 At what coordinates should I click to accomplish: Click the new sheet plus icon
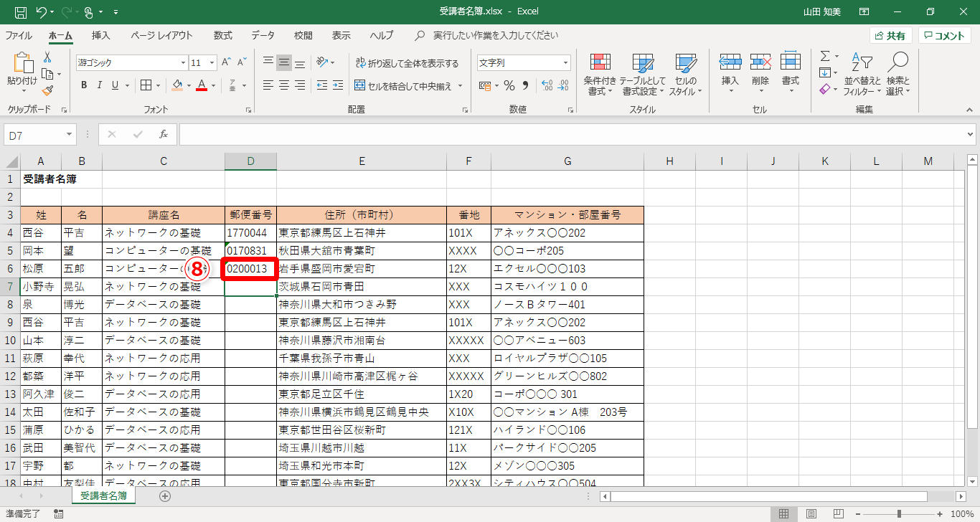pos(165,495)
